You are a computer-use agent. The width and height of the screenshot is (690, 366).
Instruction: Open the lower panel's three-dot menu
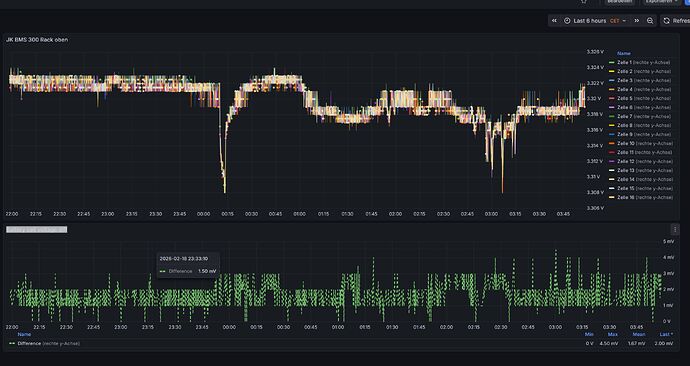(675, 229)
